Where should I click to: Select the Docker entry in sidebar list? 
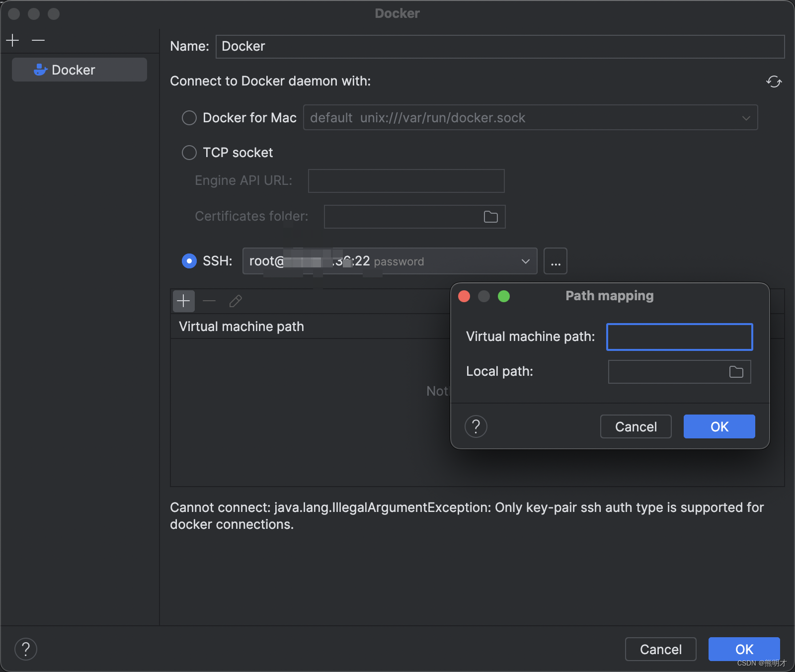pyautogui.click(x=79, y=70)
